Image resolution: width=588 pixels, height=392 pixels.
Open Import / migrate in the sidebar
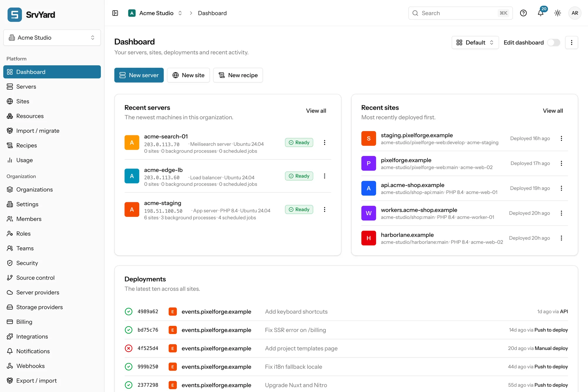tap(52, 131)
